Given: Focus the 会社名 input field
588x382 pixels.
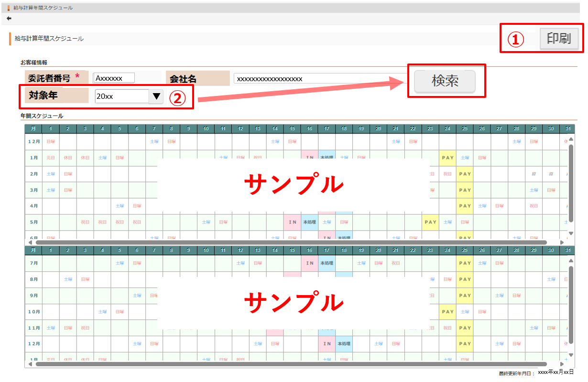Looking at the screenshot, I should point(320,78).
